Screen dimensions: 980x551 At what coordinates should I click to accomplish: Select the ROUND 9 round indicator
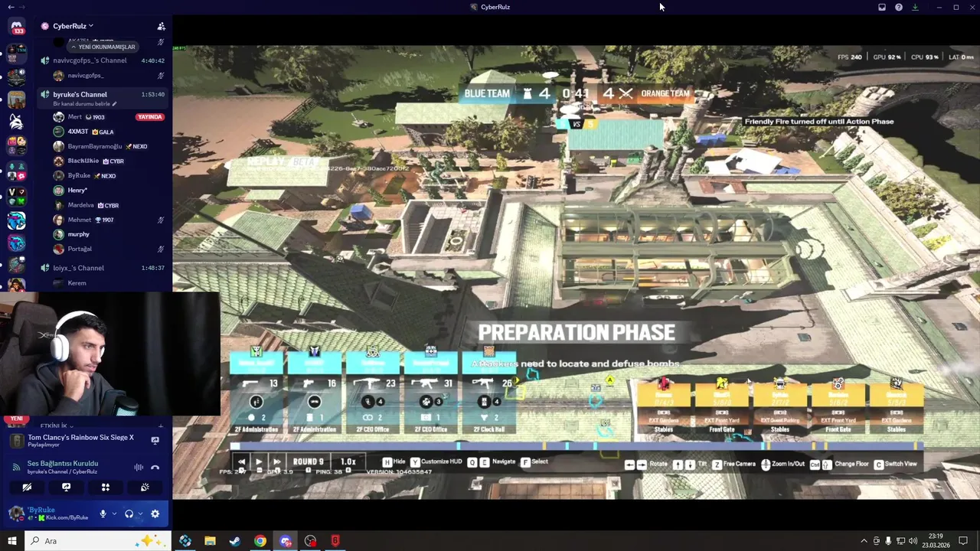click(x=309, y=461)
